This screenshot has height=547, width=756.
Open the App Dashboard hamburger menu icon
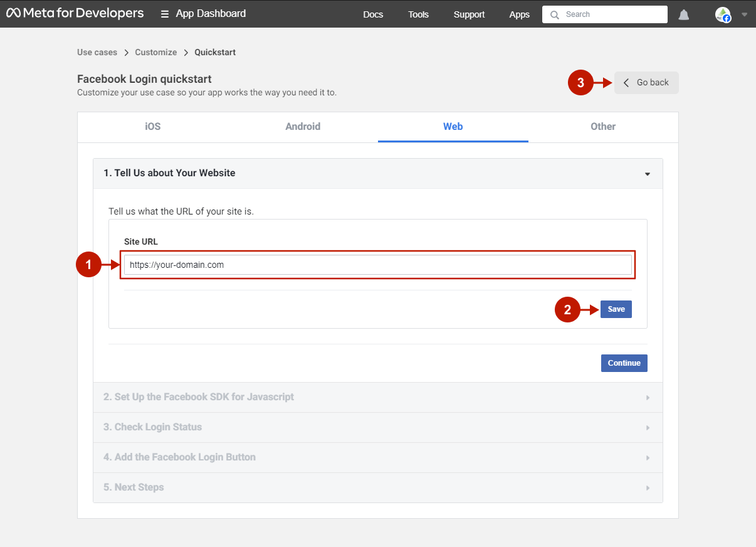pos(165,14)
